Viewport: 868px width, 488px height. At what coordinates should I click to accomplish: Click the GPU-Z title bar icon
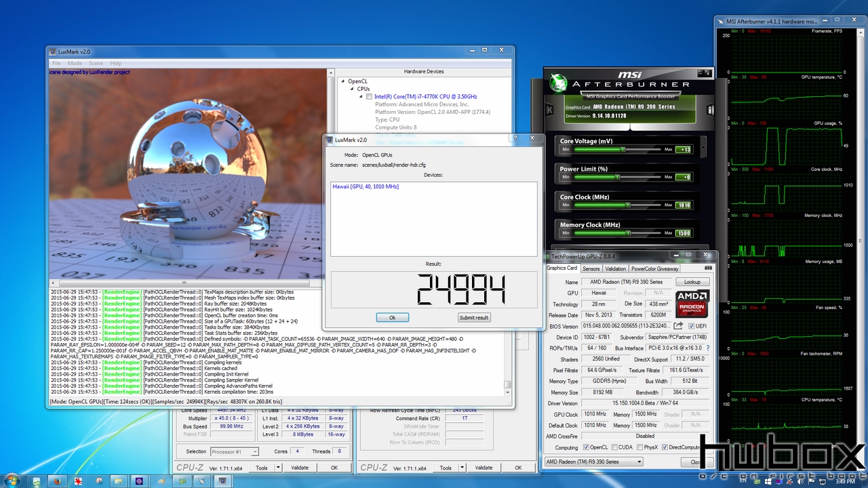coord(548,257)
